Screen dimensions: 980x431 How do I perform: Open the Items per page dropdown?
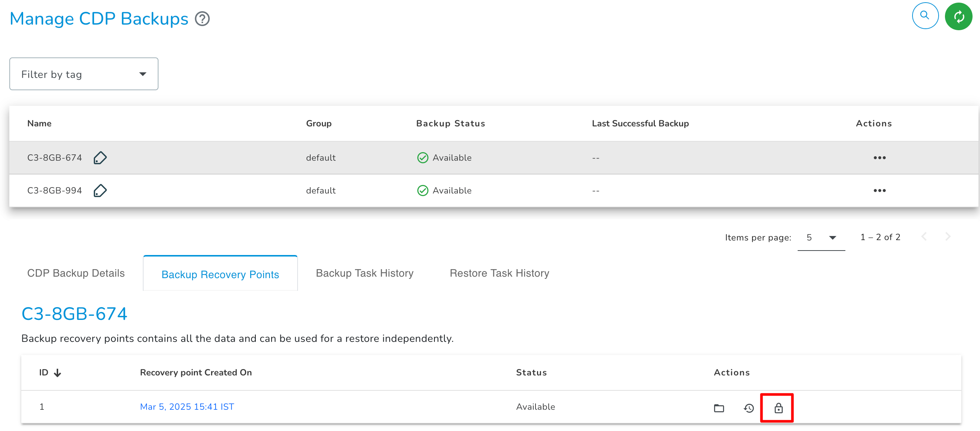pyautogui.click(x=821, y=237)
